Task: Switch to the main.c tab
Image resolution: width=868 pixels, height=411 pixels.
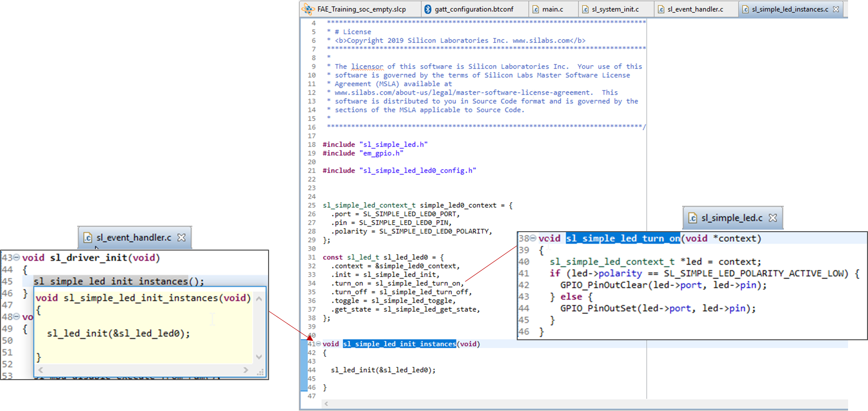Action: point(553,9)
